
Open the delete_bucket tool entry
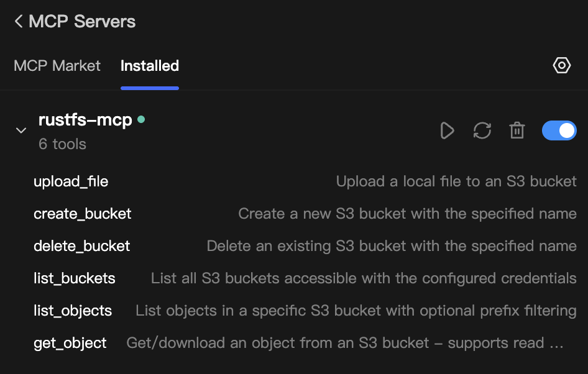click(81, 245)
